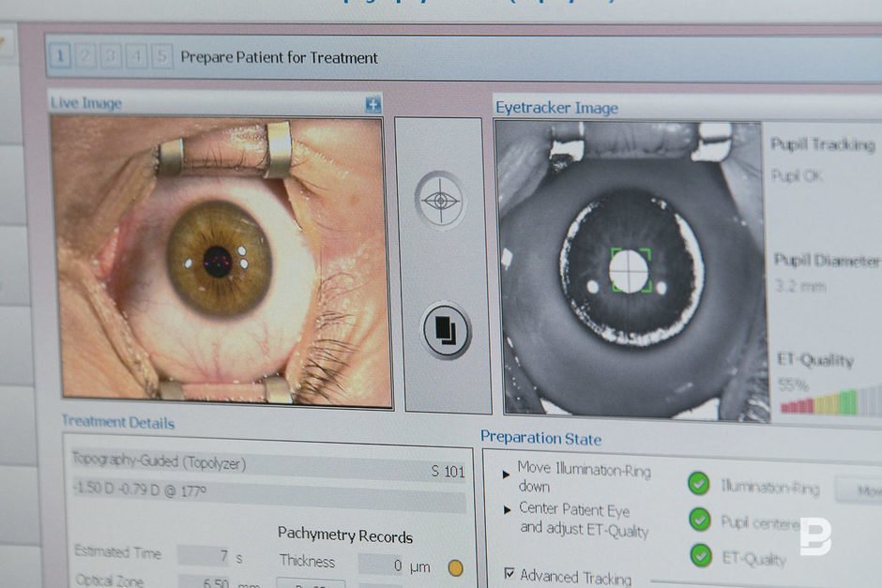Toggle the Advanced Tracking checkbox

coord(509,574)
